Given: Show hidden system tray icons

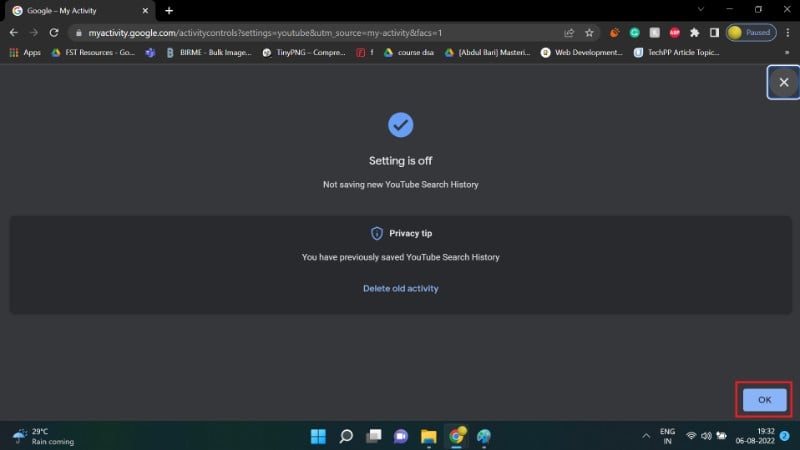Looking at the screenshot, I should tap(646, 436).
